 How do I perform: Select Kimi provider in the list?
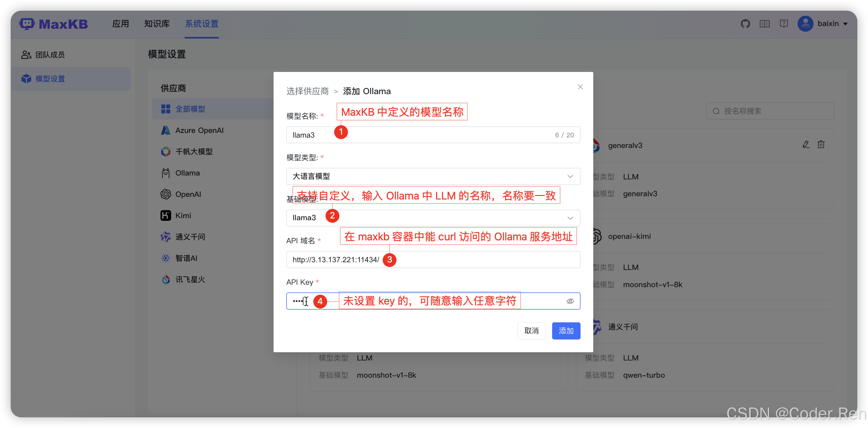tap(183, 216)
